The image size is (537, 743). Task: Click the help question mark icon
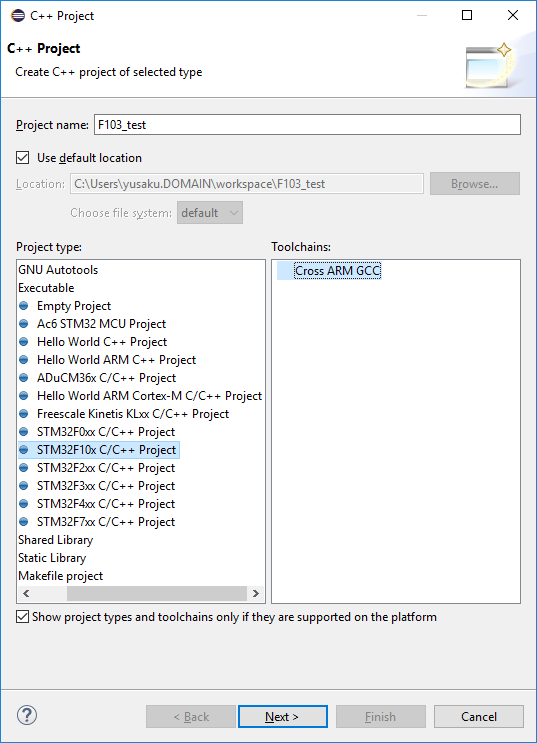[x=27, y=716]
